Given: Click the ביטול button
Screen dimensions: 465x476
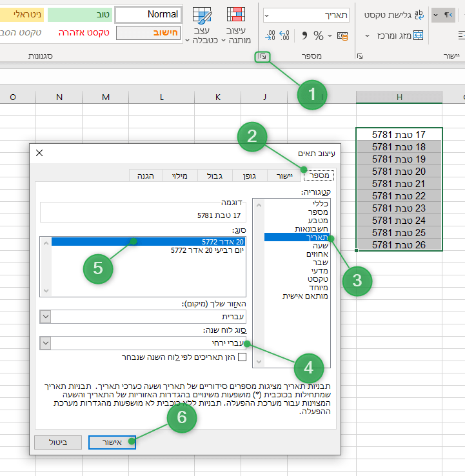Looking at the screenshot, I should click(x=58, y=442).
